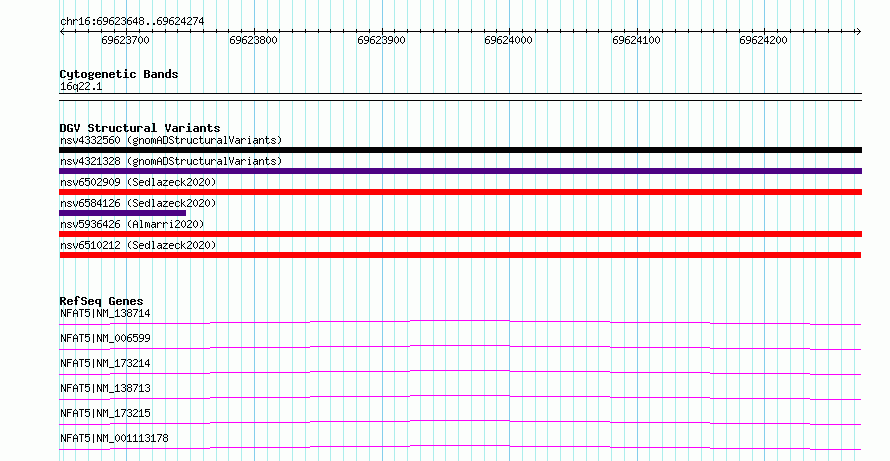Click ruler tick label 69623700
890x461 pixels.
point(125,40)
